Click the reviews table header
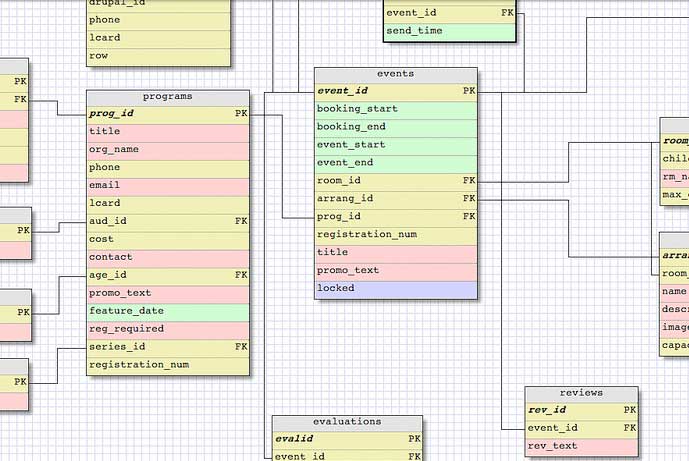This screenshot has width=689, height=461. [x=581, y=393]
